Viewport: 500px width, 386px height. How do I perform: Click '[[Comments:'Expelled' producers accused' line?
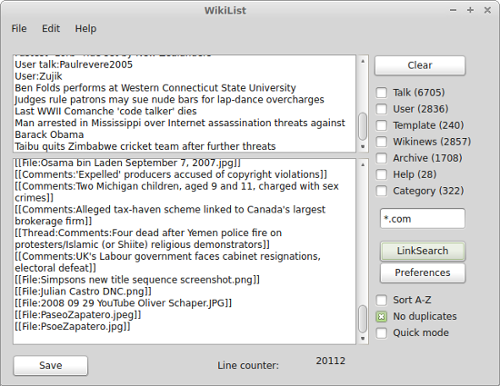(171, 175)
